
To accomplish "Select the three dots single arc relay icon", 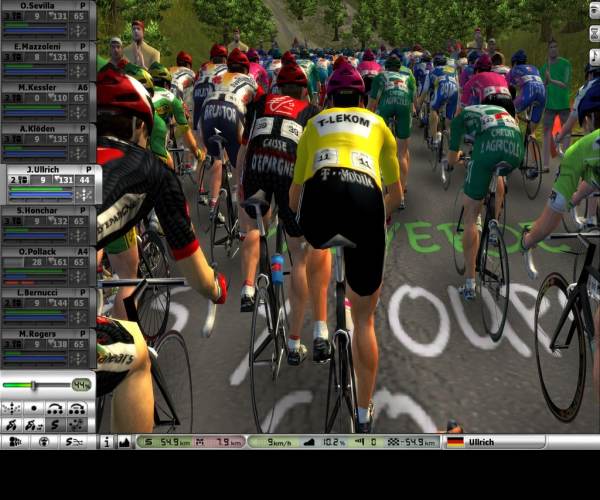I will tap(55, 409).
